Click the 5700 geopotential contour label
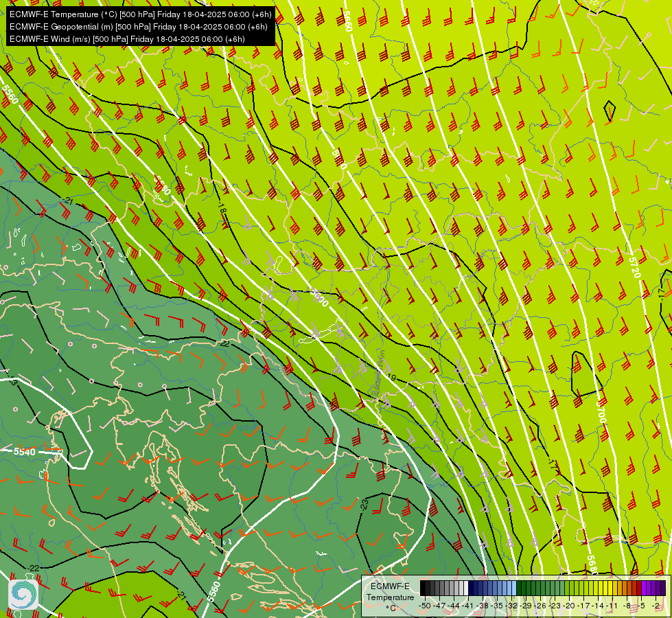 (602, 412)
